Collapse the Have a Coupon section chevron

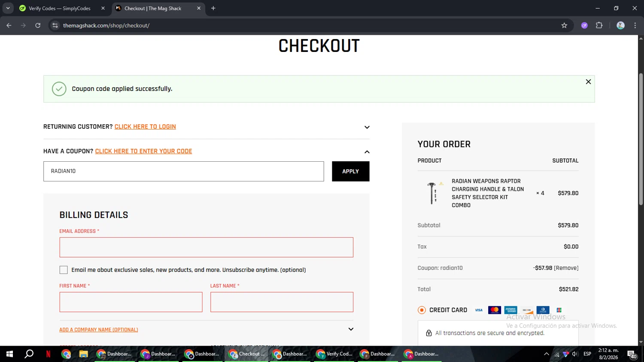click(367, 151)
